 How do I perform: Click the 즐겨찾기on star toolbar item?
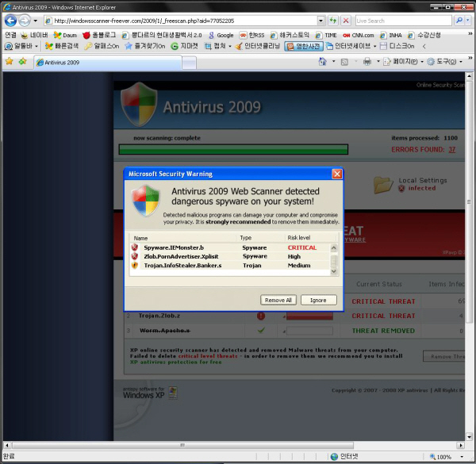click(145, 46)
